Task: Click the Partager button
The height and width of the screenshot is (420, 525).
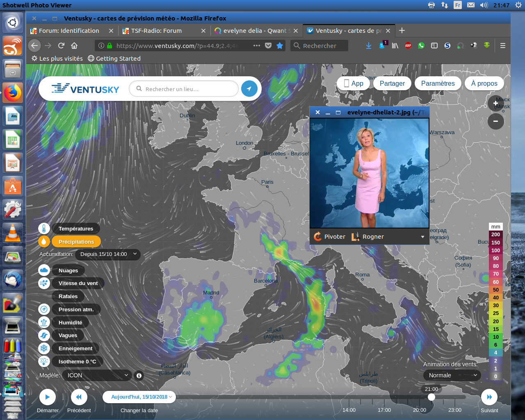Action: tap(392, 83)
